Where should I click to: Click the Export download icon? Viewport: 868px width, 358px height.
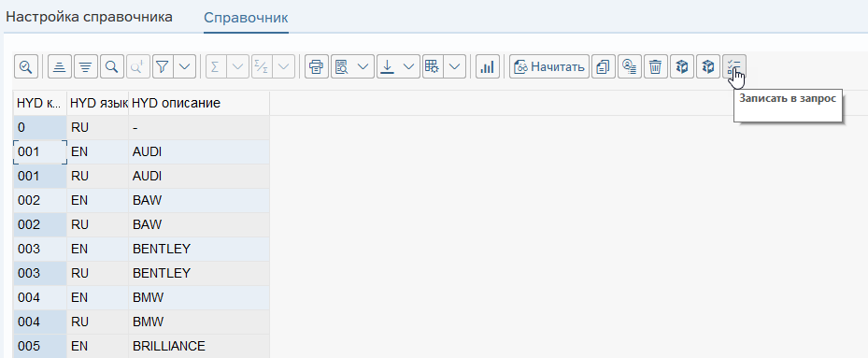pos(388,67)
